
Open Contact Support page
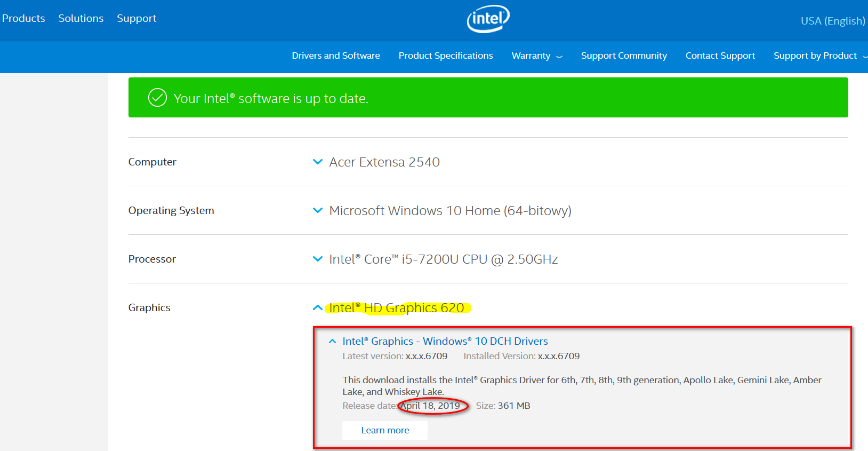click(720, 56)
